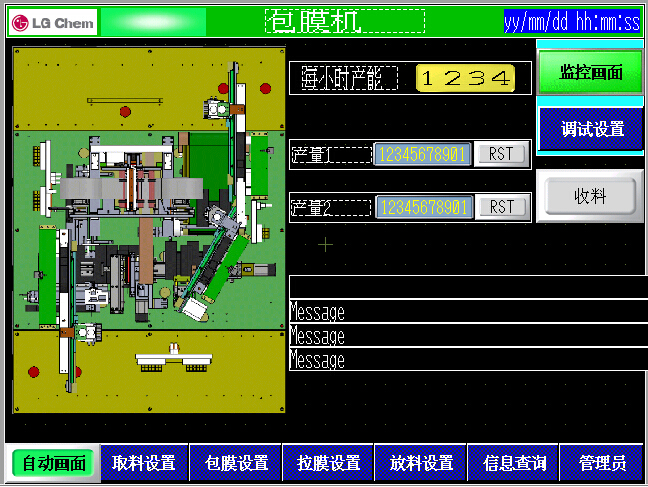Click the third Message line
Image resolution: width=648 pixels, height=487 pixels.
coord(468,359)
